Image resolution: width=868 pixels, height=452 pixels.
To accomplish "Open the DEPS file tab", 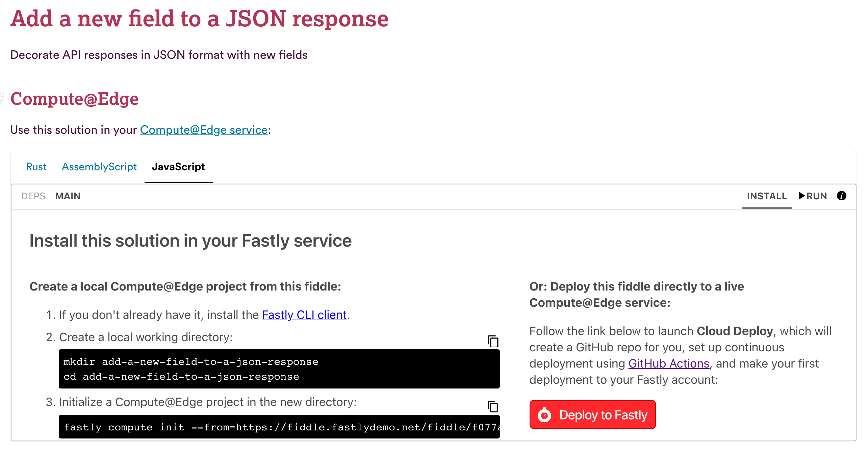I will click(33, 196).
